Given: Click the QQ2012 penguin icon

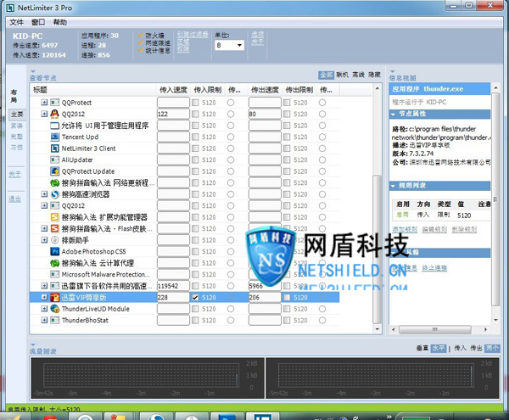Looking at the screenshot, I should [55, 114].
